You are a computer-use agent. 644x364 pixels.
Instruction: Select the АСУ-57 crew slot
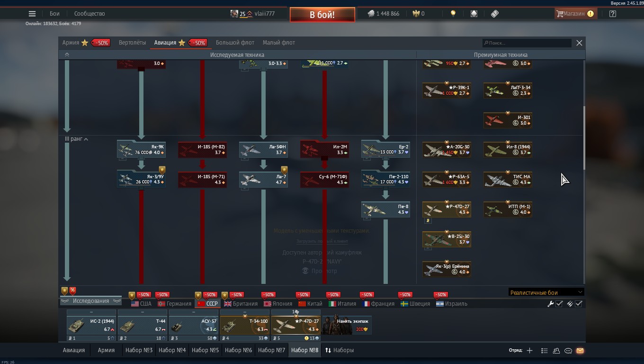[x=193, y=326]
